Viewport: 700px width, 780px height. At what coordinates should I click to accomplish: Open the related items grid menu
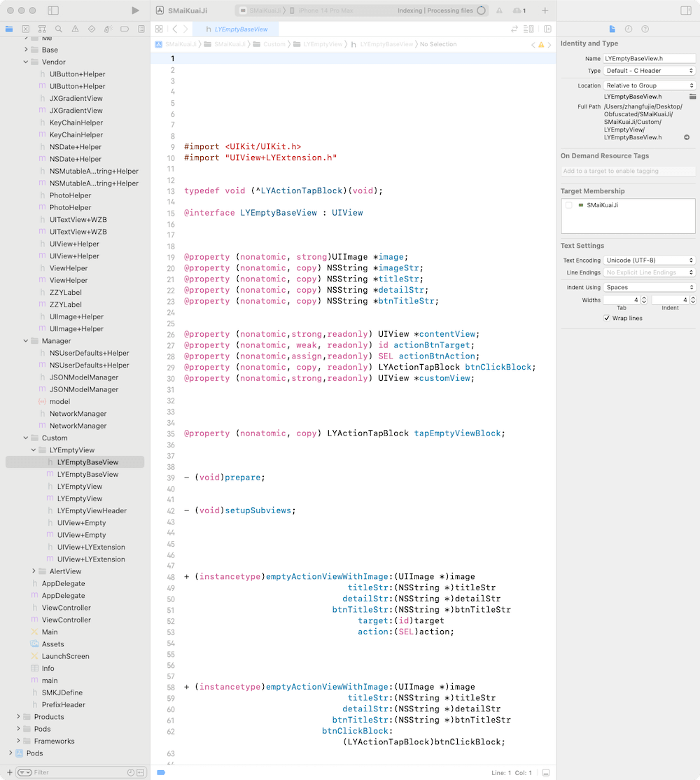(x=159, y=29)
